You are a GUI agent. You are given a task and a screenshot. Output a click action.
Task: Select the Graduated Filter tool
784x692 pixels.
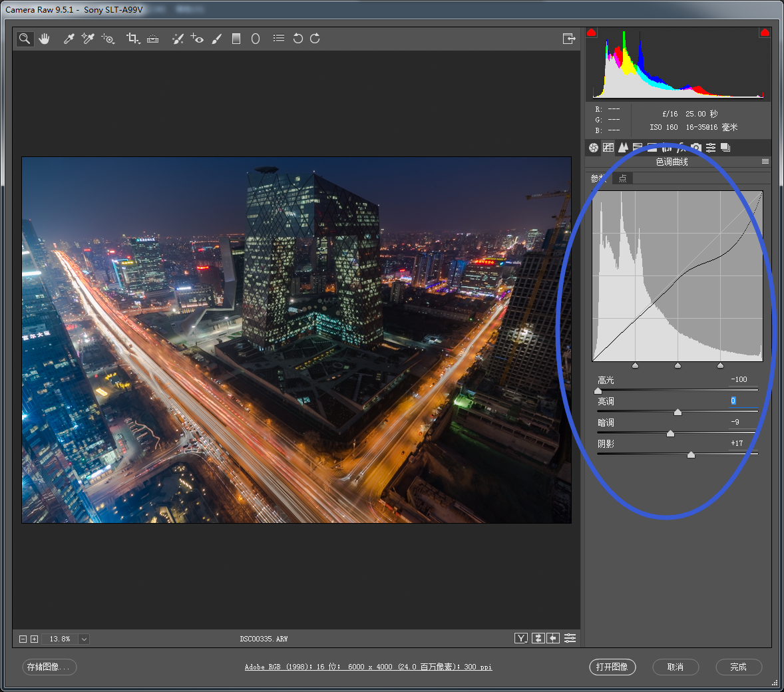(236, 39)
